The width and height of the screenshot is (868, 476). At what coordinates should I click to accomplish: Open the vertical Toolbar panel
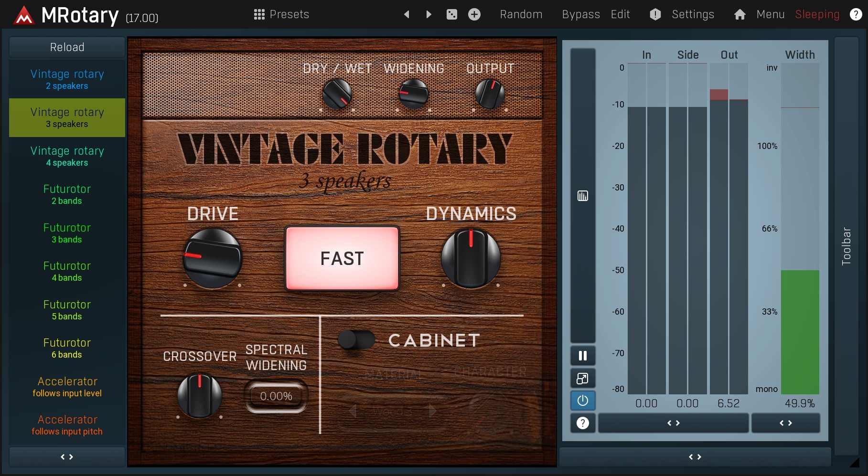[846, 246]
